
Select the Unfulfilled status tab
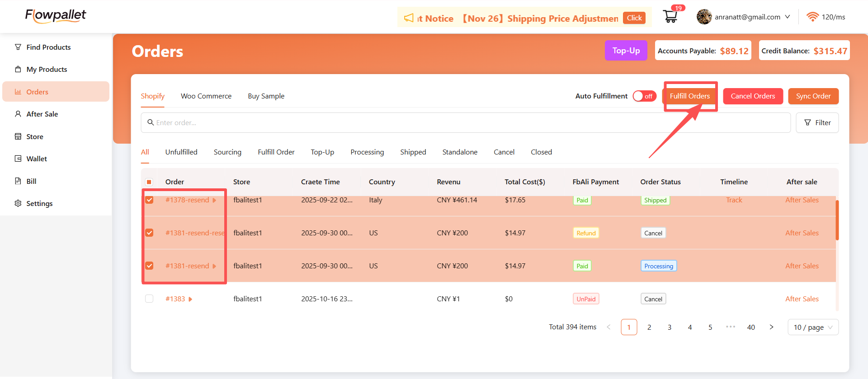pos(181,152)
